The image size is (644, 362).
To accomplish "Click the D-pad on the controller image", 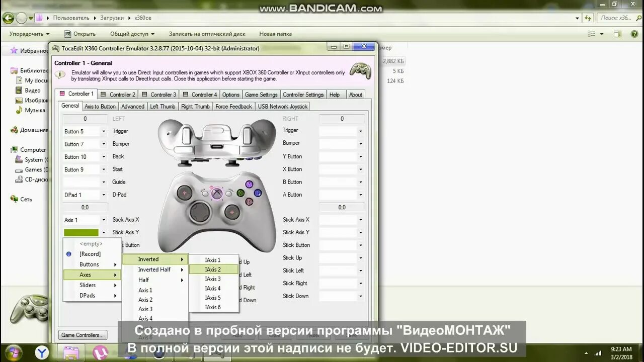I will click(200, 212).
